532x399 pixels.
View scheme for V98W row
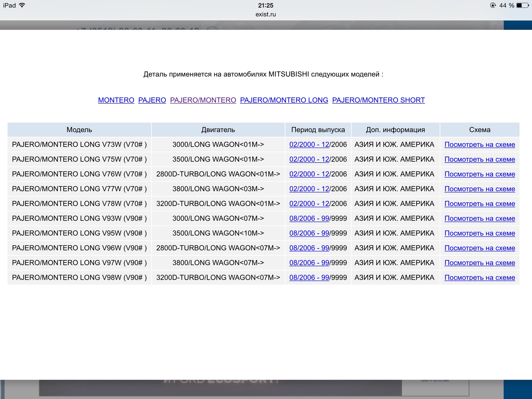480,277
